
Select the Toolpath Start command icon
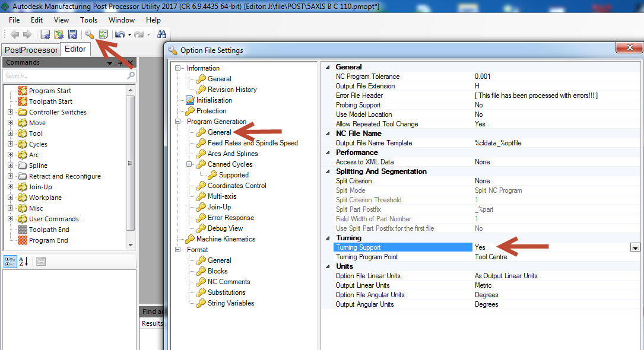coord(23,101)
